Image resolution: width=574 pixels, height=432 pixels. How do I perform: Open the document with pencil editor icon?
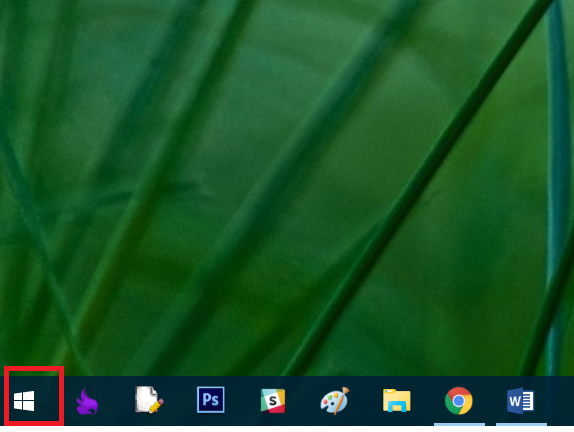[149, 400]
